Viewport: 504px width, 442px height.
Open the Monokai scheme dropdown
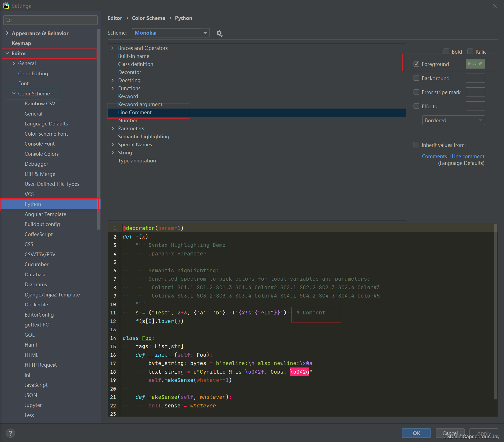click(x=171, y=33)
